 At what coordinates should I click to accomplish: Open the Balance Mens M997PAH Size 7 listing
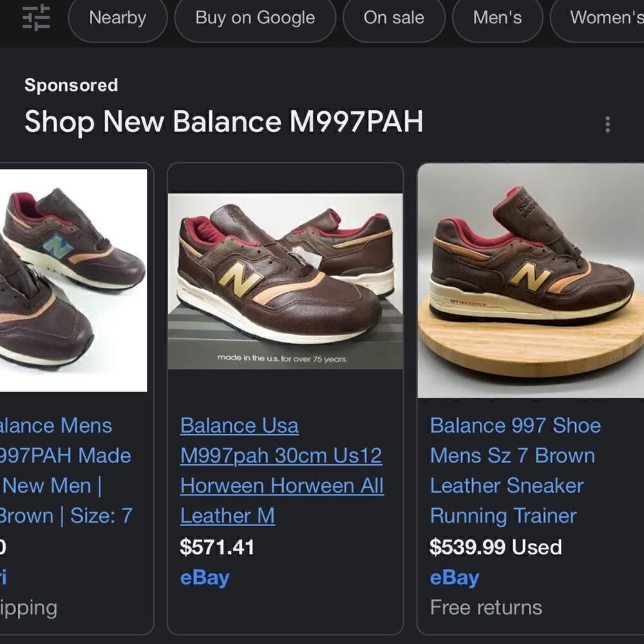pos(66,471)
